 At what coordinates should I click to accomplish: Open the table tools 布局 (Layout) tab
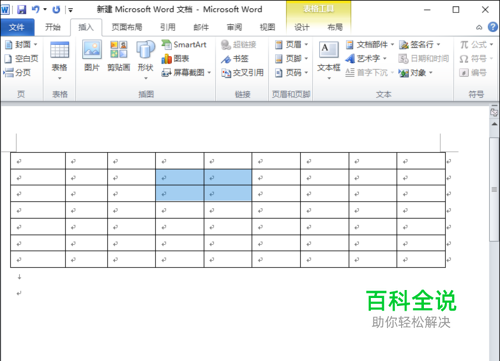point(335,27)
